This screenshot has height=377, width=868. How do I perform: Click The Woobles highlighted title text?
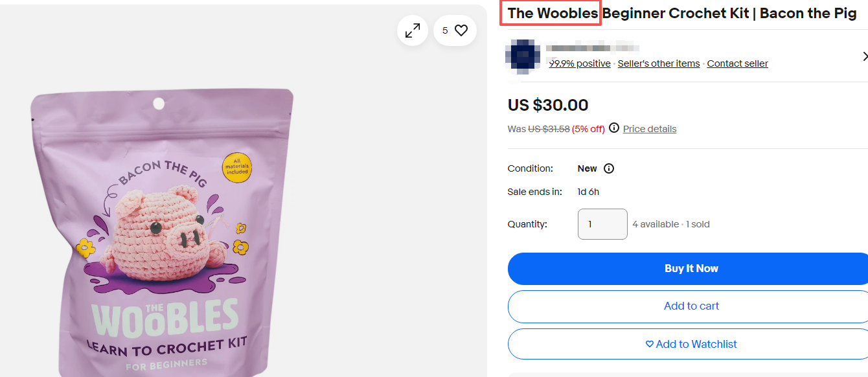[550, 13]
